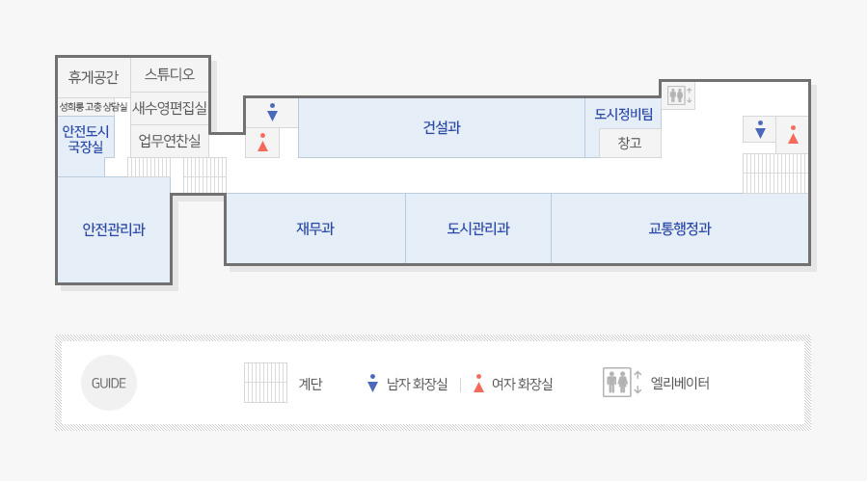Select the 재무과 room
Viewport: 868px width, 482px height.
[x=315, y=228]
